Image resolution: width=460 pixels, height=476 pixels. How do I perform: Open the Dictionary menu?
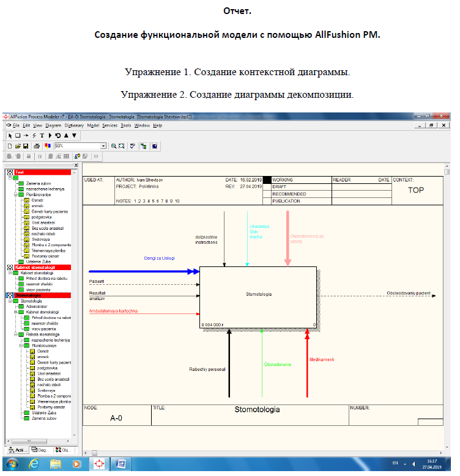74,126
